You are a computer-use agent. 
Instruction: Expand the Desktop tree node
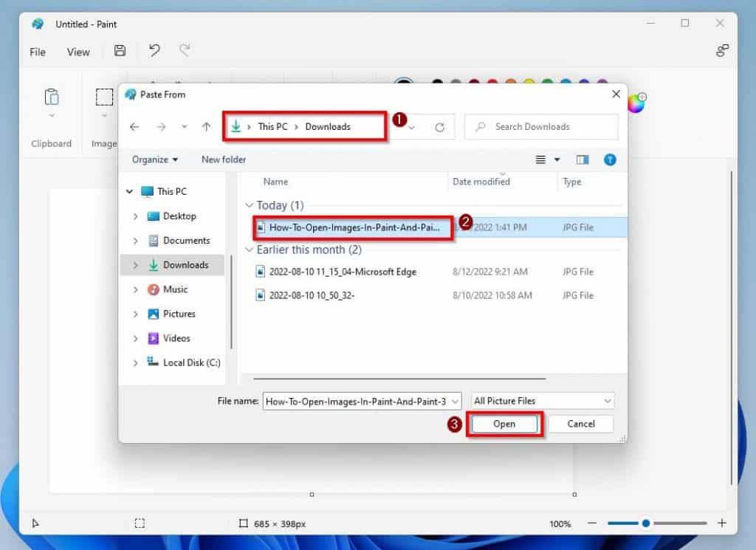point(136,216)
